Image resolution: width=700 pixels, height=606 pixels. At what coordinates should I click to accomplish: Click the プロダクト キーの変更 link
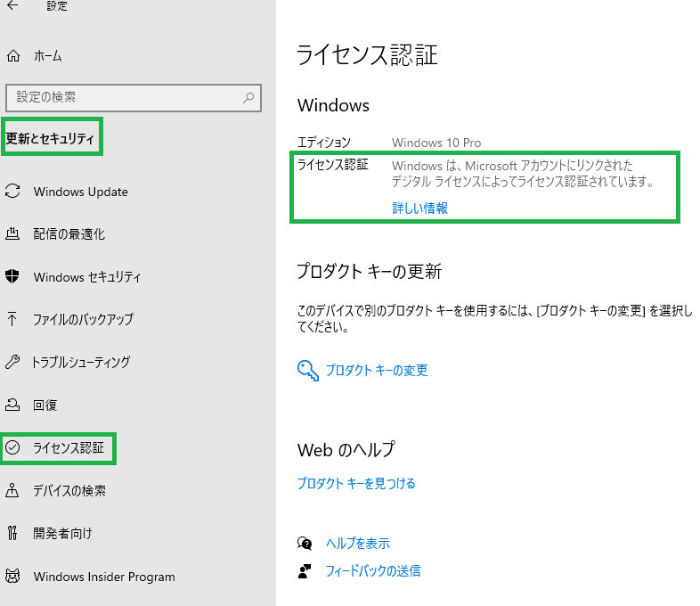pyautogui.click(x=377, y=370)
